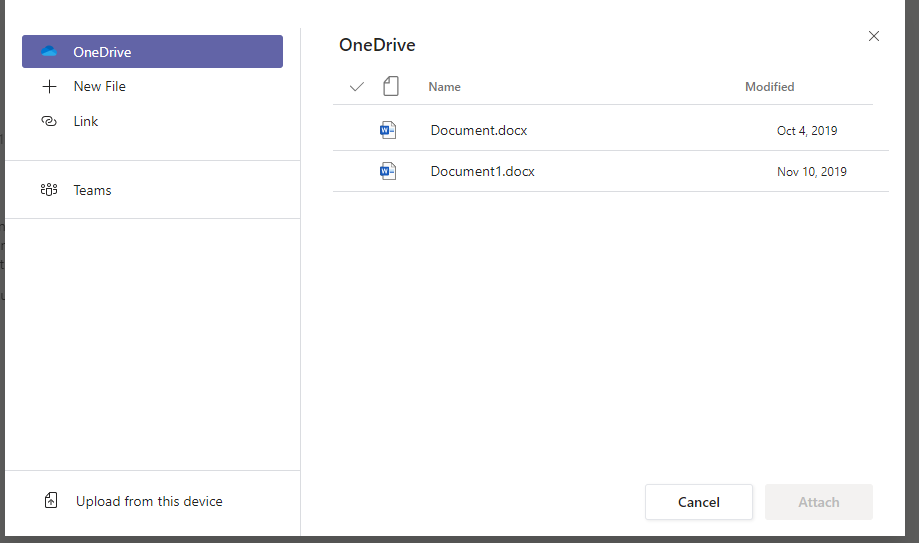
Task: Sort by Modified column header
Action: pos(770,87)
